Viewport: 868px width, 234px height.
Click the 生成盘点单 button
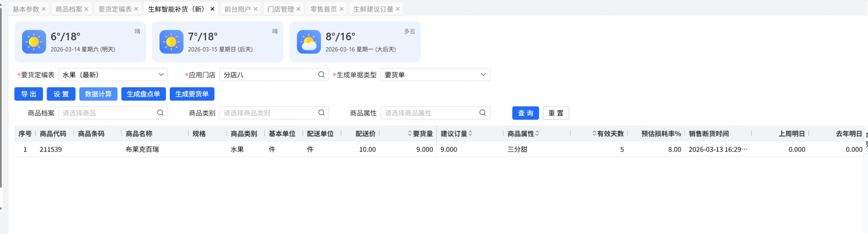pyautogui.click(x=143, y=94)
